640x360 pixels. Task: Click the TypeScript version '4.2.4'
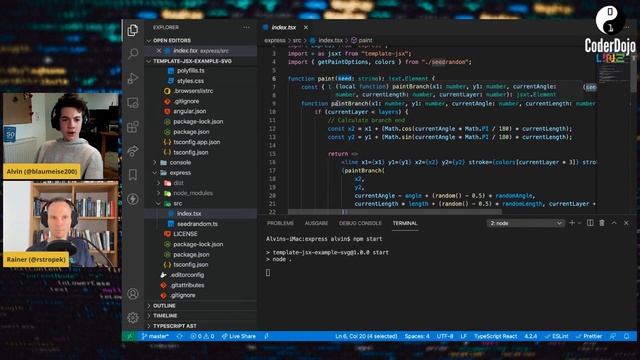coord(531,336)
